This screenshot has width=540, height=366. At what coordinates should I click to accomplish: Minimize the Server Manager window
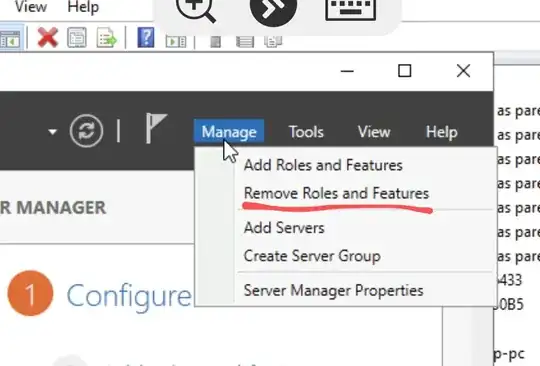347,71
